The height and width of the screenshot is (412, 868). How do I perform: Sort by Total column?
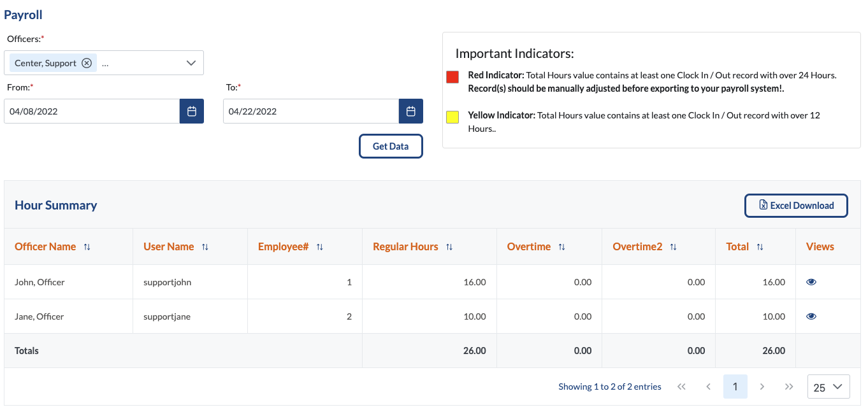(x=760, y=247)
